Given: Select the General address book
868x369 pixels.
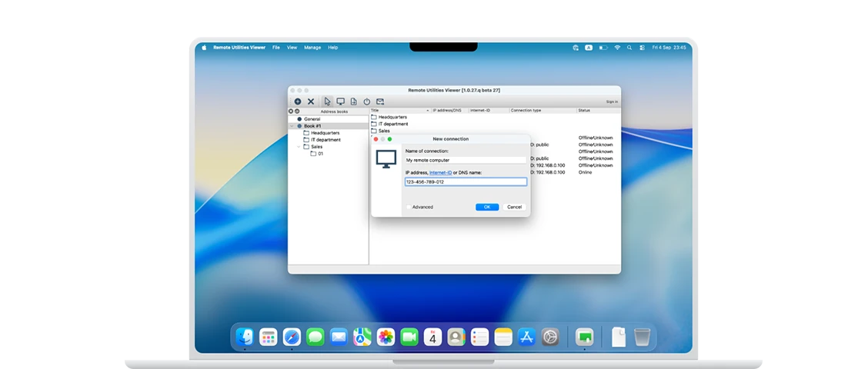Looking at the screenshot, I should click(x=312, y=119).
